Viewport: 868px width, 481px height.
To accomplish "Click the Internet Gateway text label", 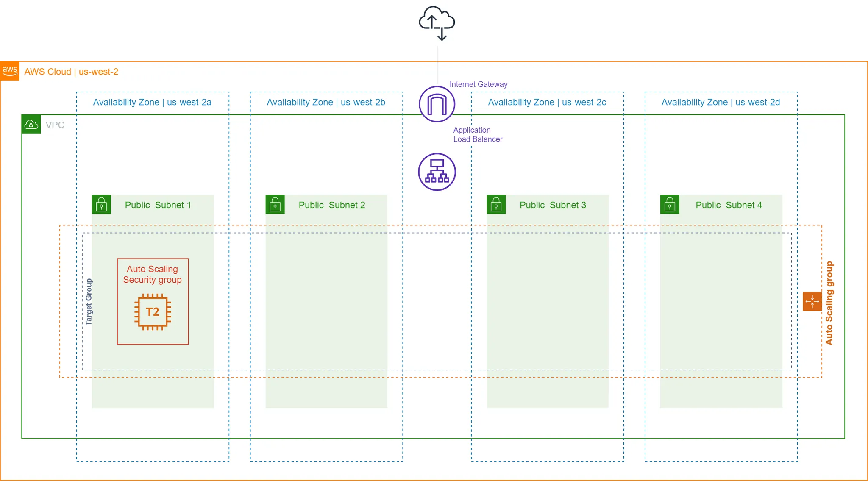I will (x=478, y=84).
